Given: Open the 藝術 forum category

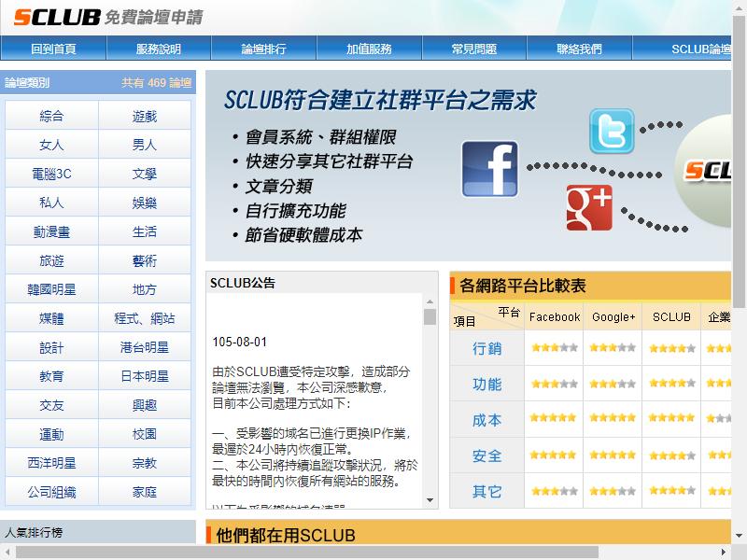Looking at the screenshot, I should tap(145, 260).
